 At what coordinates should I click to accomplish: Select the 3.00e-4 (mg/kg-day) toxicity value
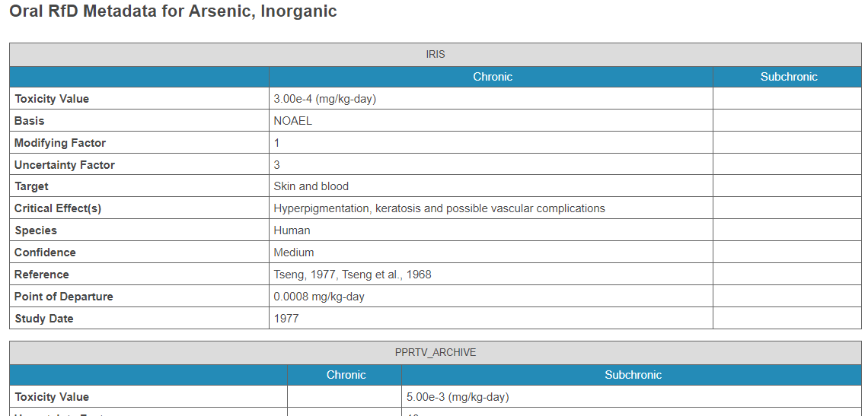click(x=324, y=99)
